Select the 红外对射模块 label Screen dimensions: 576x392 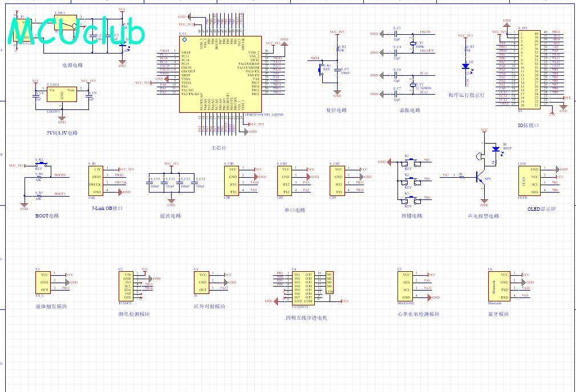209,307
